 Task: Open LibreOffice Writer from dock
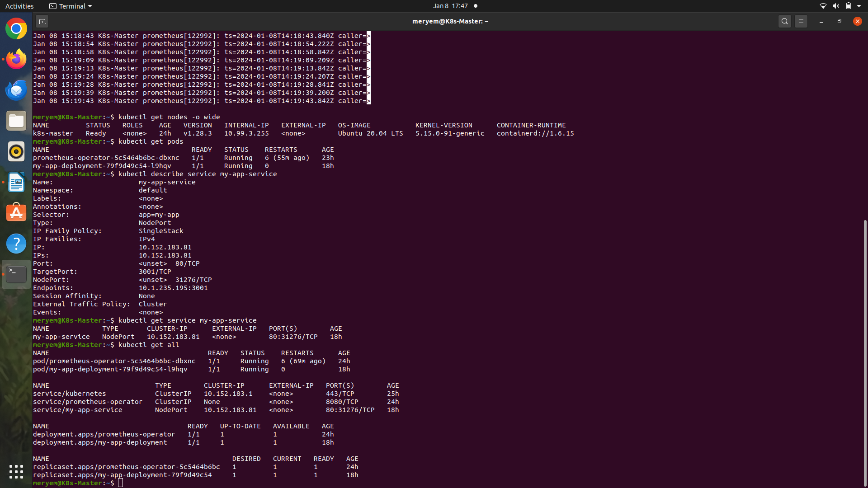[16, 182]
